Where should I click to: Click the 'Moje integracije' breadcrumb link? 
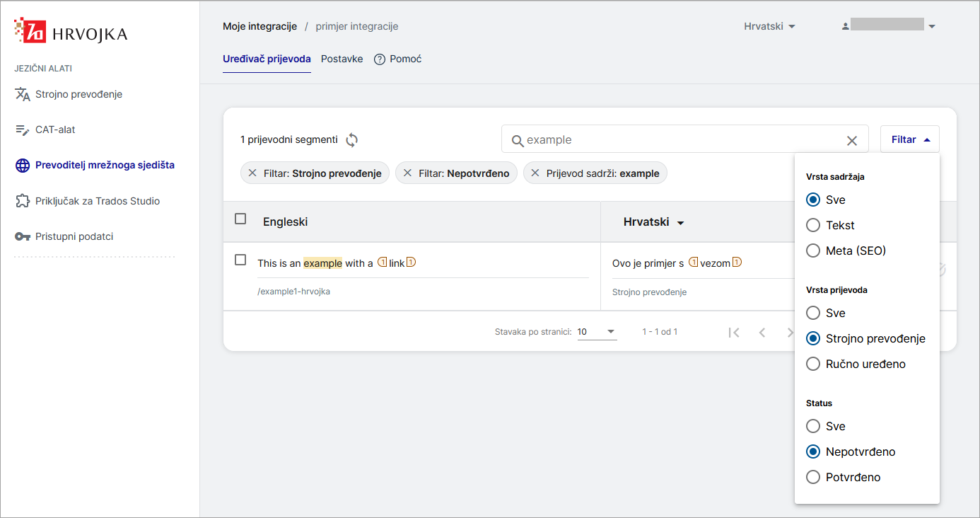click(259, 26)
